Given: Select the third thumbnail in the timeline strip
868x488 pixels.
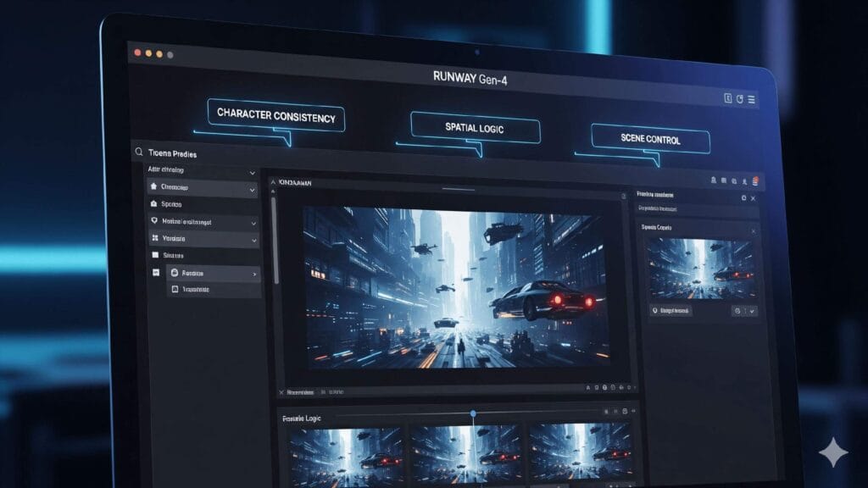Looking at the screenshot, I should 581,454.
